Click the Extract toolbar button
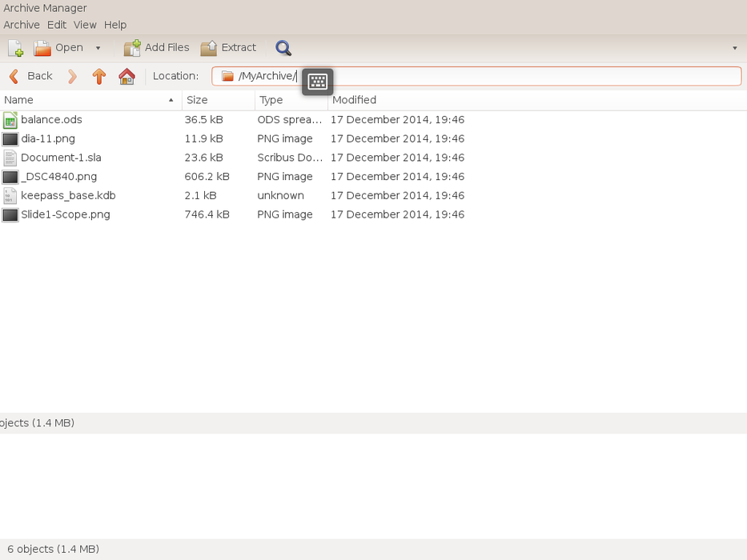 coord(228,48)
